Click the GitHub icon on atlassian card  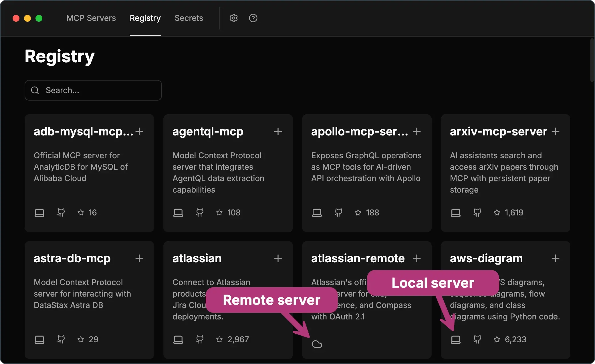pos(199,339)
